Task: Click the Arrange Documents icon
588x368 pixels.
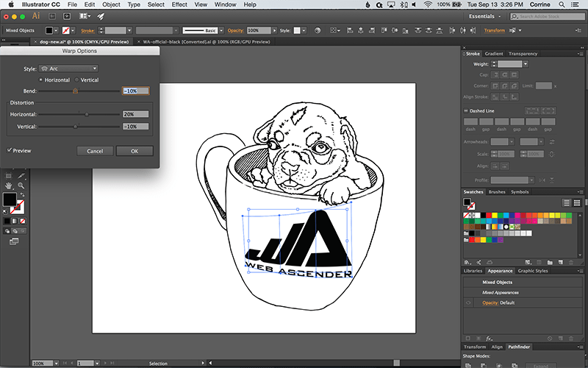Action: pyautogui.click(x=85, y=16)
